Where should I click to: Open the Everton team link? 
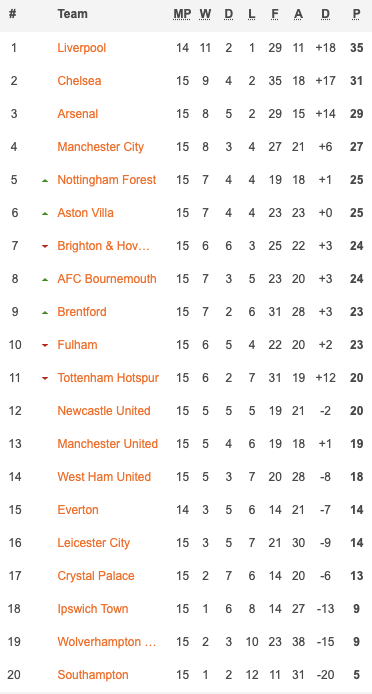coord(78,510)
